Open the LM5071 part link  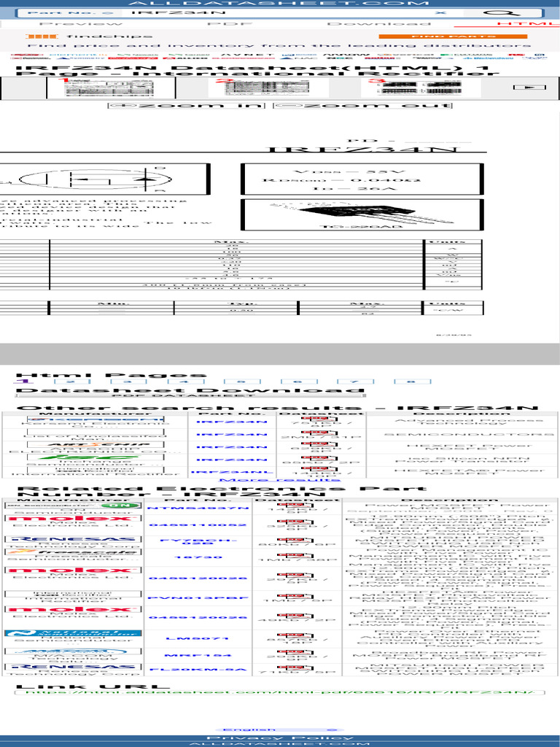(x=198, y=639)
